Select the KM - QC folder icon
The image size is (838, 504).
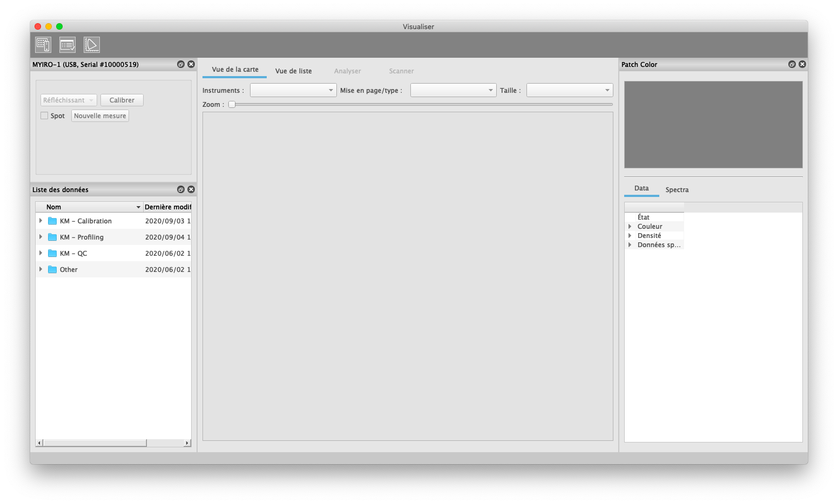(52, 253)
